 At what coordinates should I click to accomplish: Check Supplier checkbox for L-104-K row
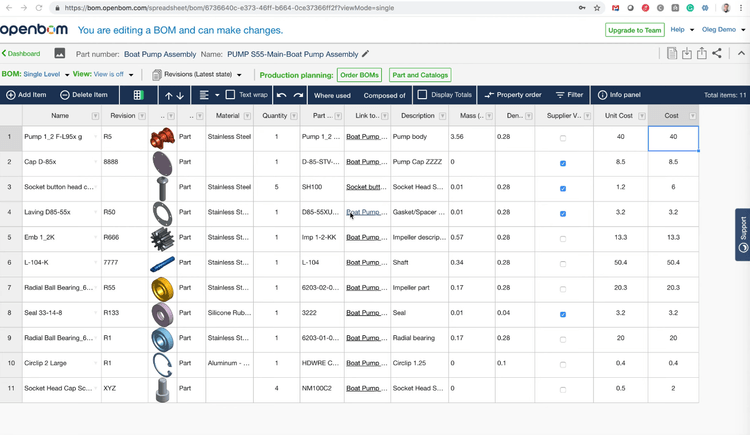(x=563, y=264)
